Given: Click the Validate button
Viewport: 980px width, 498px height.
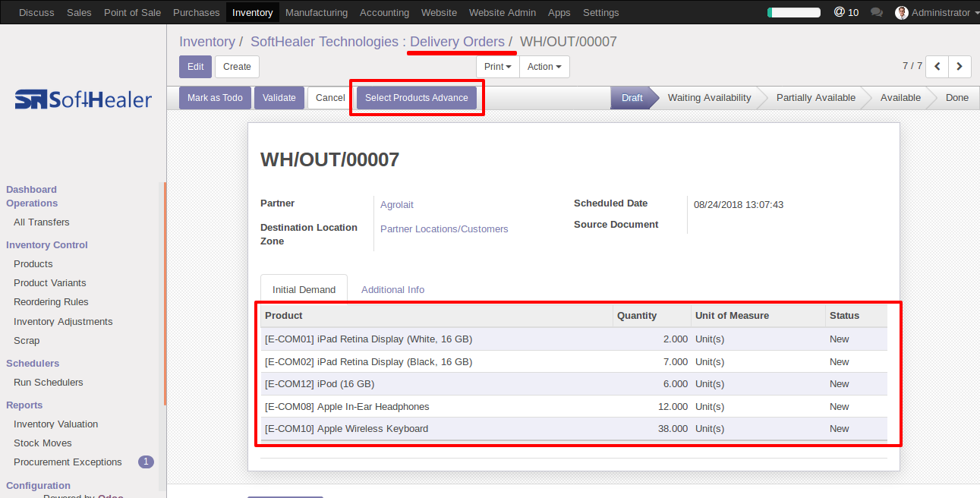Looking at the screenshot, I should pos(279,98).
